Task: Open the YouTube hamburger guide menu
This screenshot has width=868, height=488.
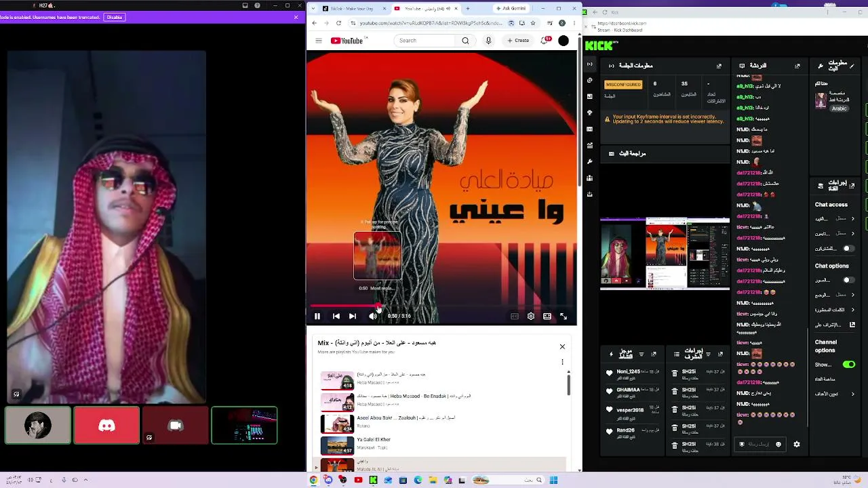Action: pyautogui.click(x=319, y=41)
